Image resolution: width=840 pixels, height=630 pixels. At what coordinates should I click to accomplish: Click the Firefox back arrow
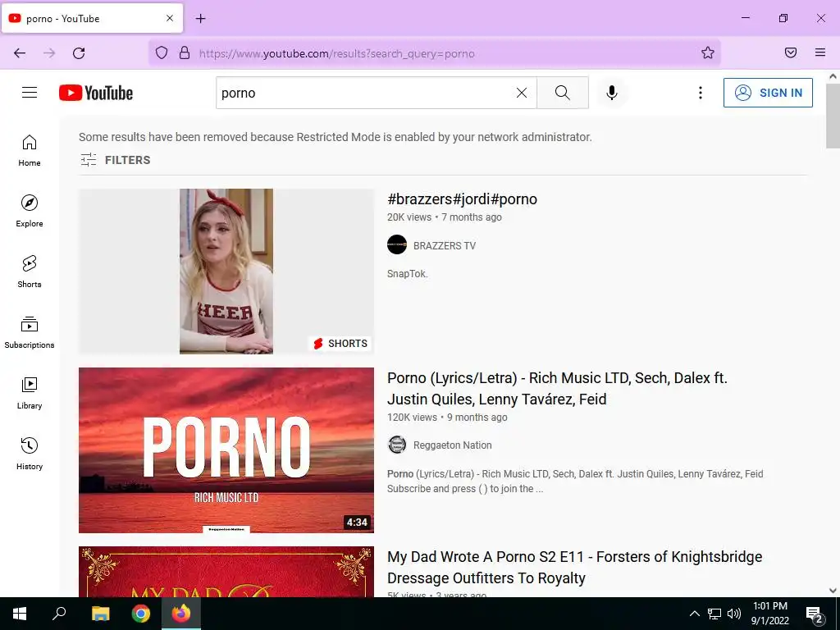20,53
